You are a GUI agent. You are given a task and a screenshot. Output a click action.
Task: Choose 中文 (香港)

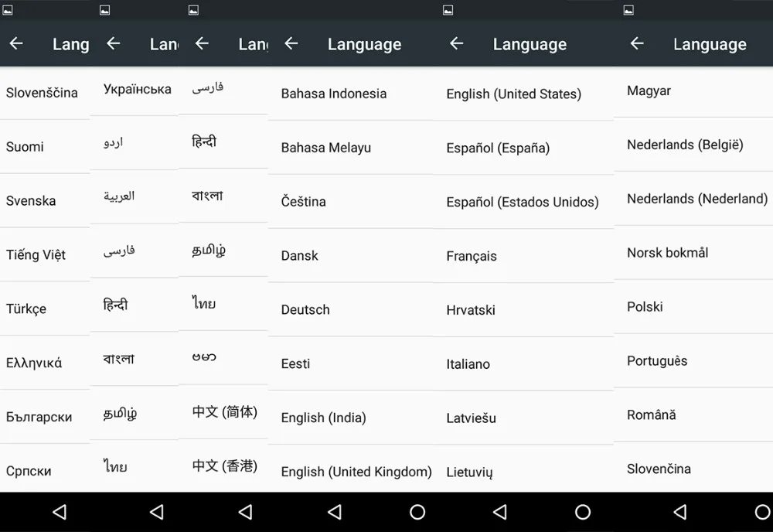click(x=223, y=466)
